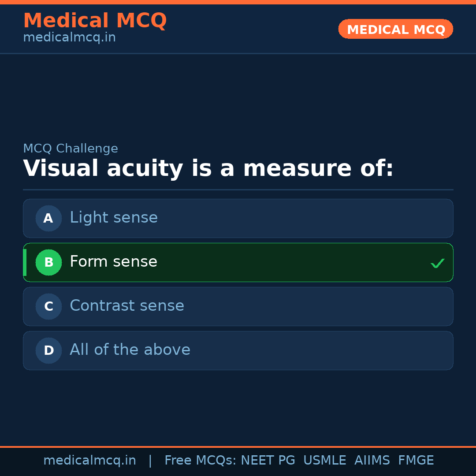
Task: Select the Form sense answer
Action: click(114, 262)
